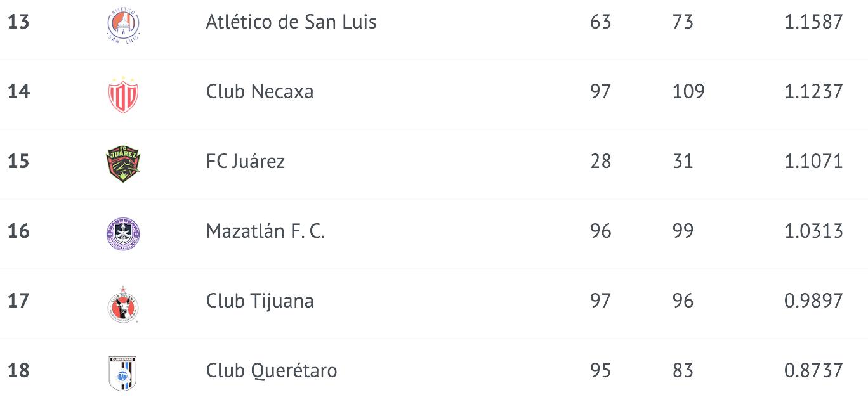Click the 0.9897 coefficient for Club Tijuana
The image size is (868, 402).
pyautogui.click(x=813, y=301)
